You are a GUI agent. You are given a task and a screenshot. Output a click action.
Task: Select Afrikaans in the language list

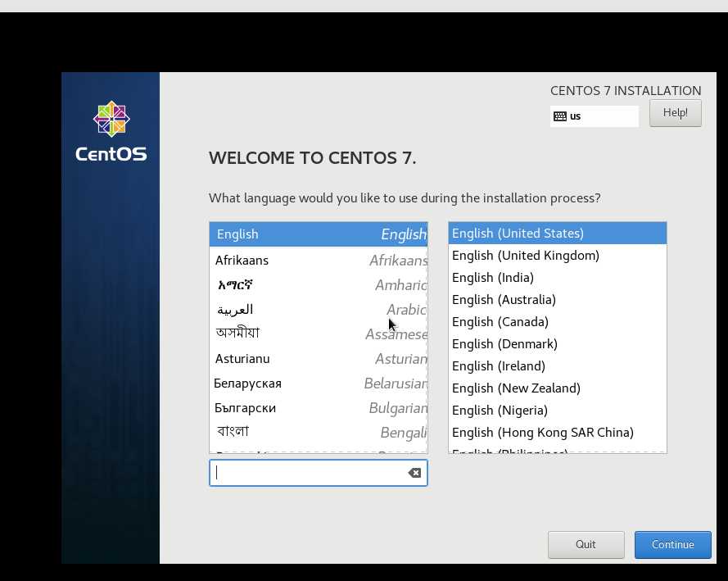tap(319, 260)
